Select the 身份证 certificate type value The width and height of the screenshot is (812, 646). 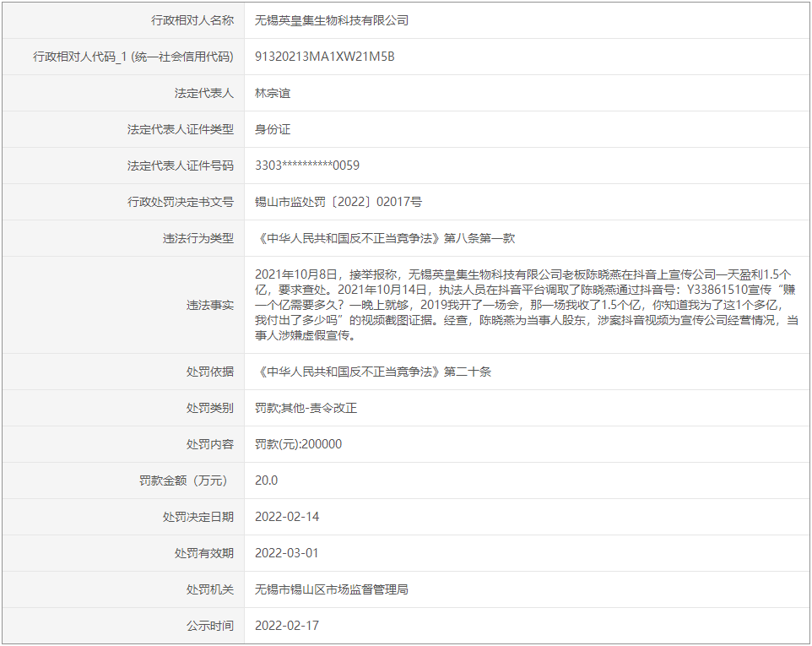(273, 129)
